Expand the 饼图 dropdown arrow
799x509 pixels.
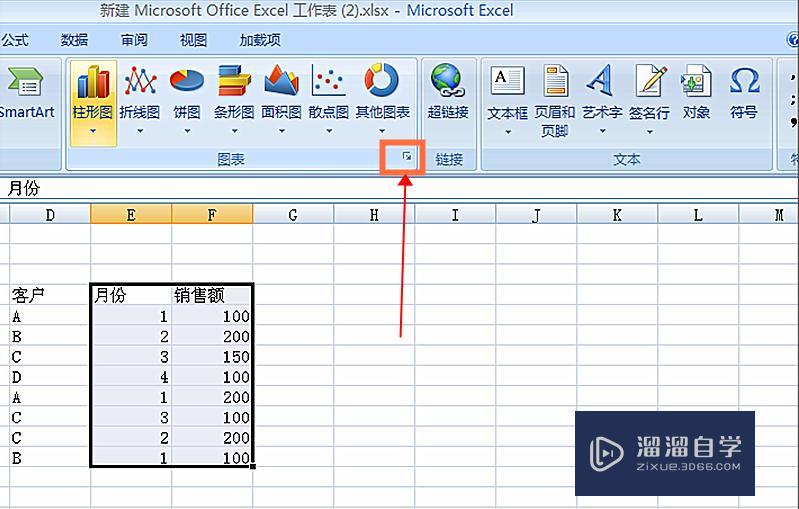(x=187, y=131)
